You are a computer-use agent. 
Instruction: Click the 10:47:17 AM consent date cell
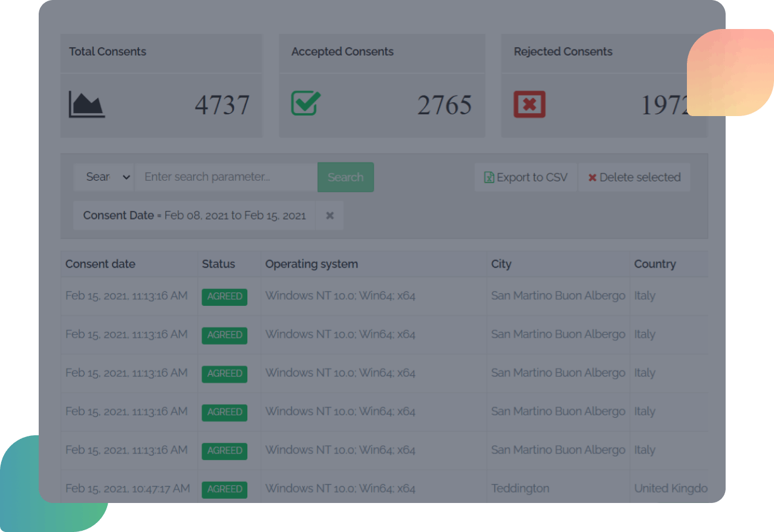click(128, 488)
